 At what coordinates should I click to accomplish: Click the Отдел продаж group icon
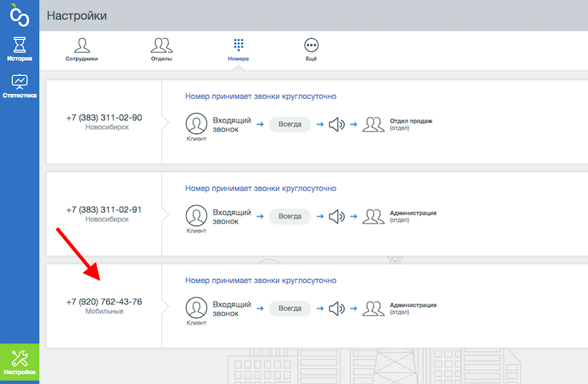374,125
